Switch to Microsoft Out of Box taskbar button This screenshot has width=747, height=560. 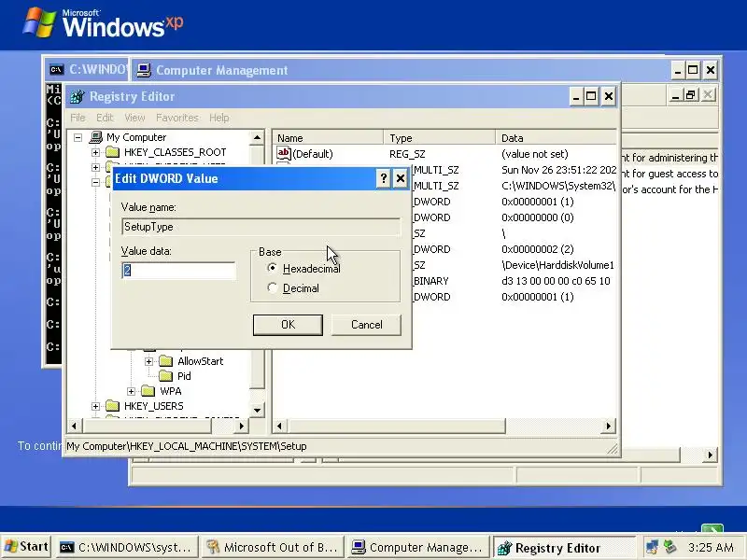(x=273, y=548)
